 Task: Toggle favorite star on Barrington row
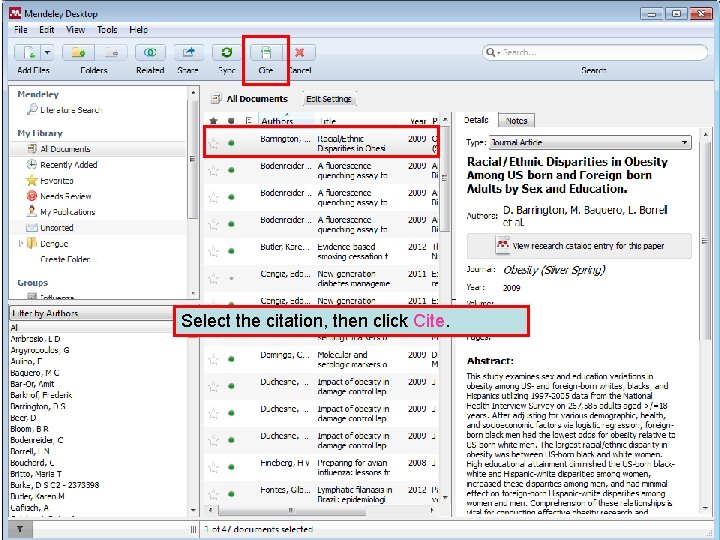(x=213, y=143)
